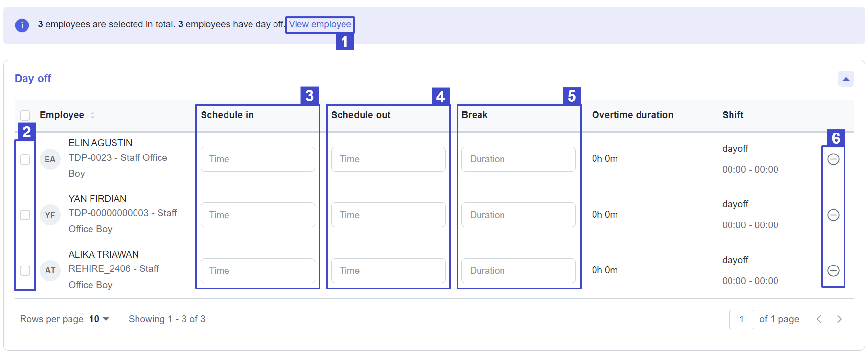This screenshot has width=868, height=355.
Task: Open the Rows per page dropdown
Action: point(99,319)
